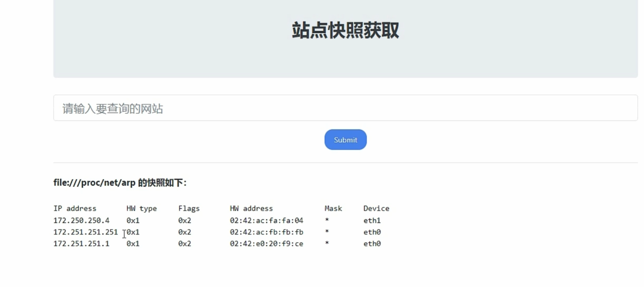Click 0x1 in the 172.250.250.4 row
The image size is (644, 287).
pyautogui.click(x=133, y=220)
